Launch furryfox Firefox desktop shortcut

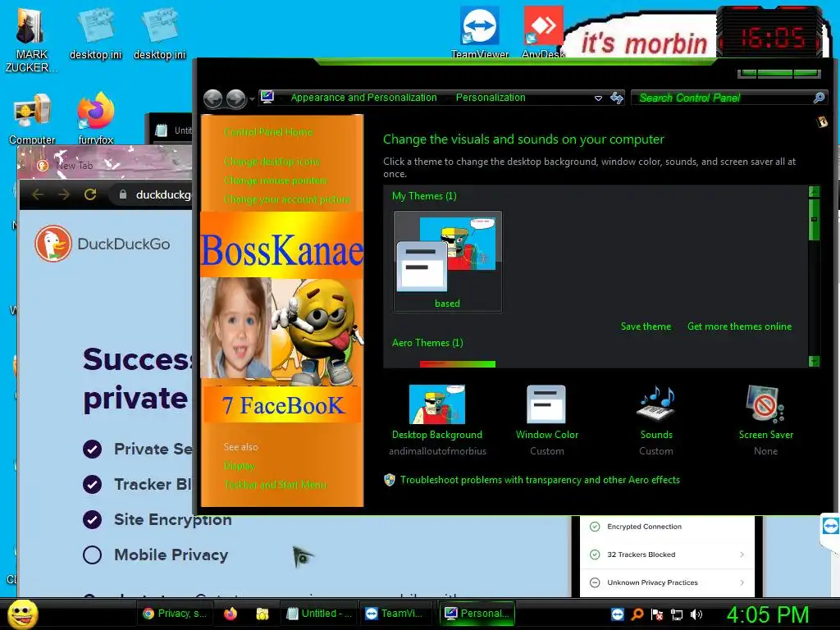pyautogui.click(x=96, y=119)
